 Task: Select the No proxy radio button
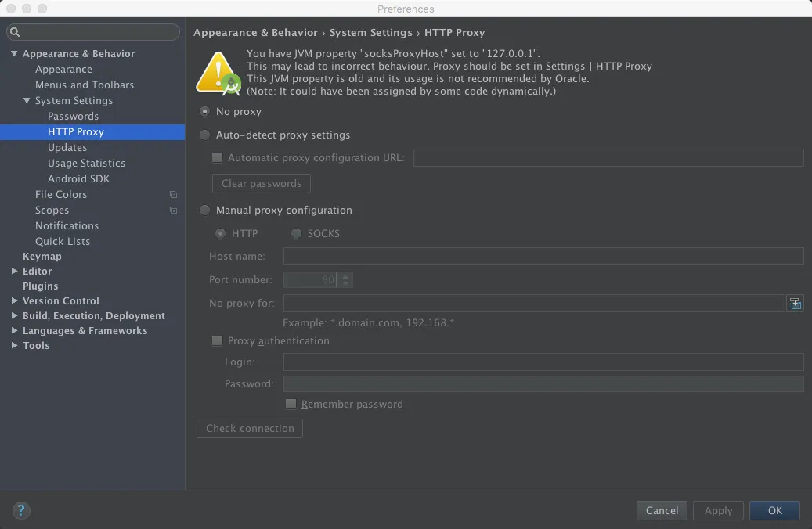pos(205,111)
